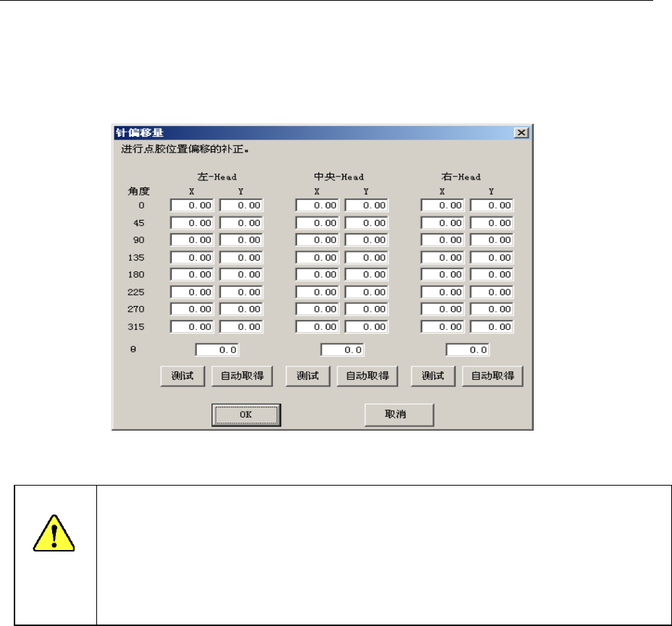Image resolution: width=672 pixels, height=626 pixels.
Task: Select 中央-Head Y field at angle 180
Action: click(366, 274)
